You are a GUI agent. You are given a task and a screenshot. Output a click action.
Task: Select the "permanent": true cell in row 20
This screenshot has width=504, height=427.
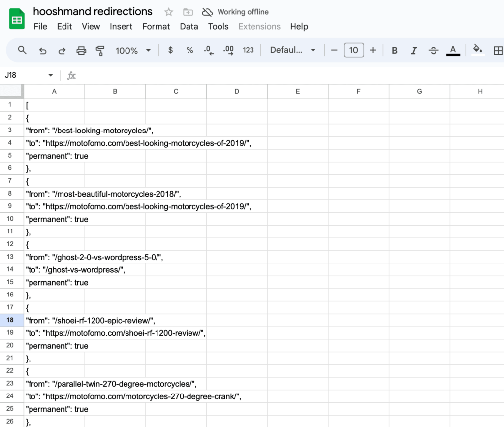54,346
